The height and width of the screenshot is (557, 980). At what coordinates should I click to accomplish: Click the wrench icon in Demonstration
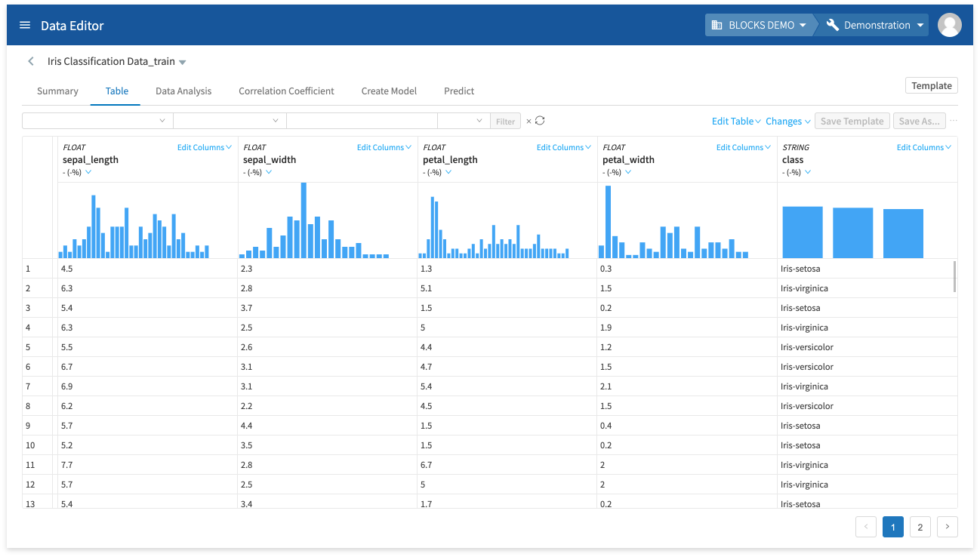[833, 25]
